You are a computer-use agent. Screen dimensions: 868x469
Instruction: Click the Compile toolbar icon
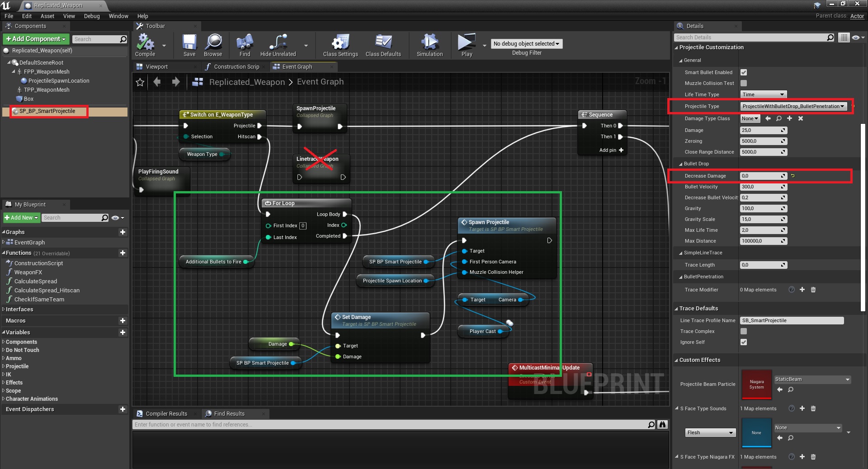[145, 44]
